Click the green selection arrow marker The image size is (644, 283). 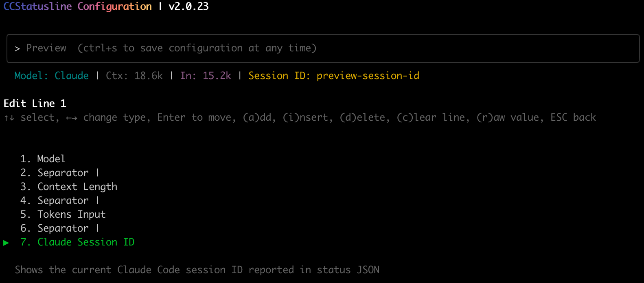[x=6, y=243]
